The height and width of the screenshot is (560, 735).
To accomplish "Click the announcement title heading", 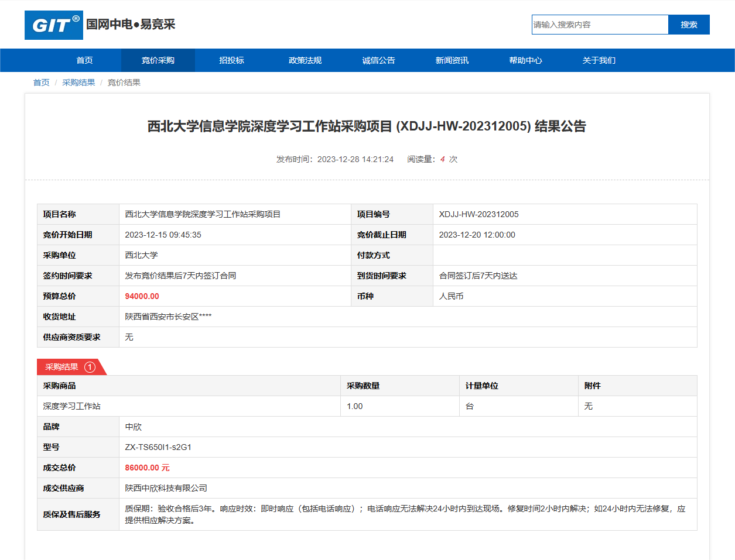I will (x=367, y=126).
